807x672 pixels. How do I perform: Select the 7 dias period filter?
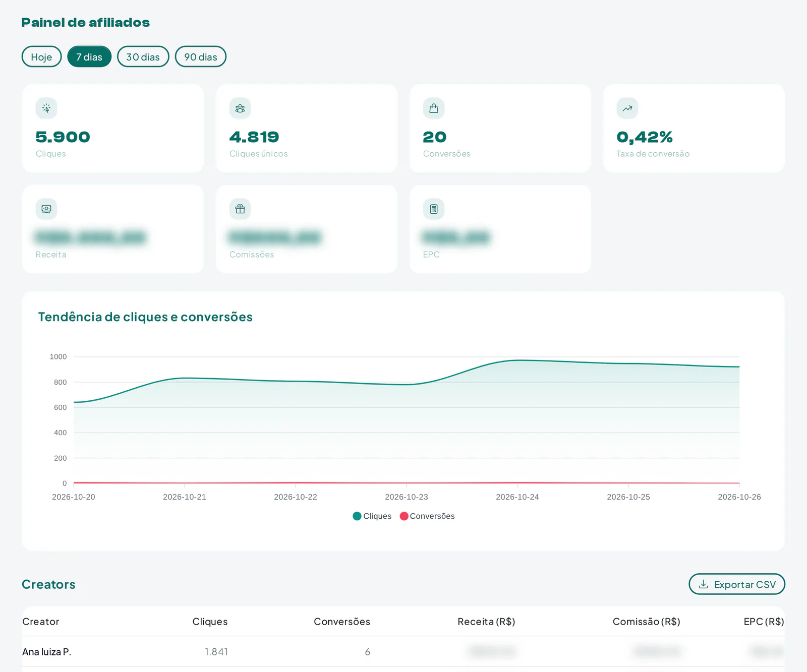pos(89,56)
